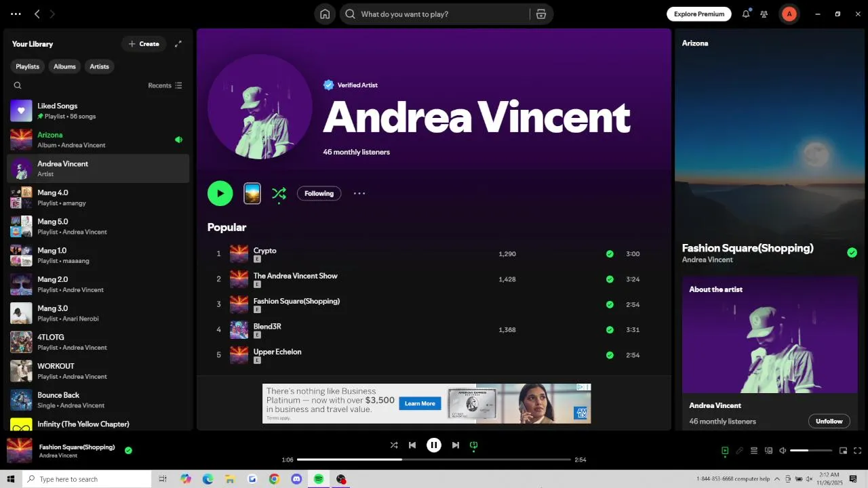Open Andrea Vincent link in bottom player

[x=58, y=455]
